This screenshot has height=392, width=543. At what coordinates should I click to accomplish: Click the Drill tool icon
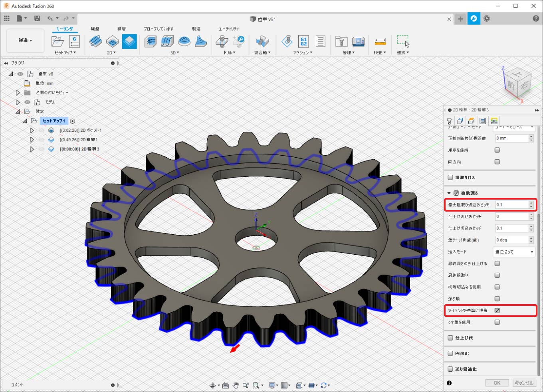tap(222, 41)
